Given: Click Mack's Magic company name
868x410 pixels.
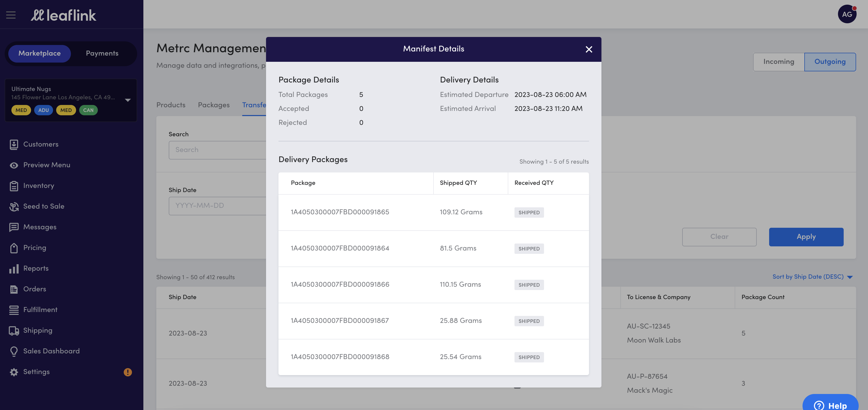Looking at the screenshot, I should click(650, 390).
